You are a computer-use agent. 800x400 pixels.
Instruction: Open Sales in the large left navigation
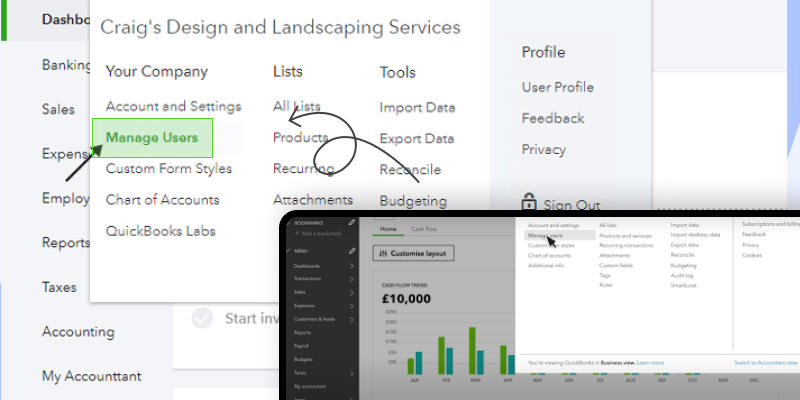58,109
